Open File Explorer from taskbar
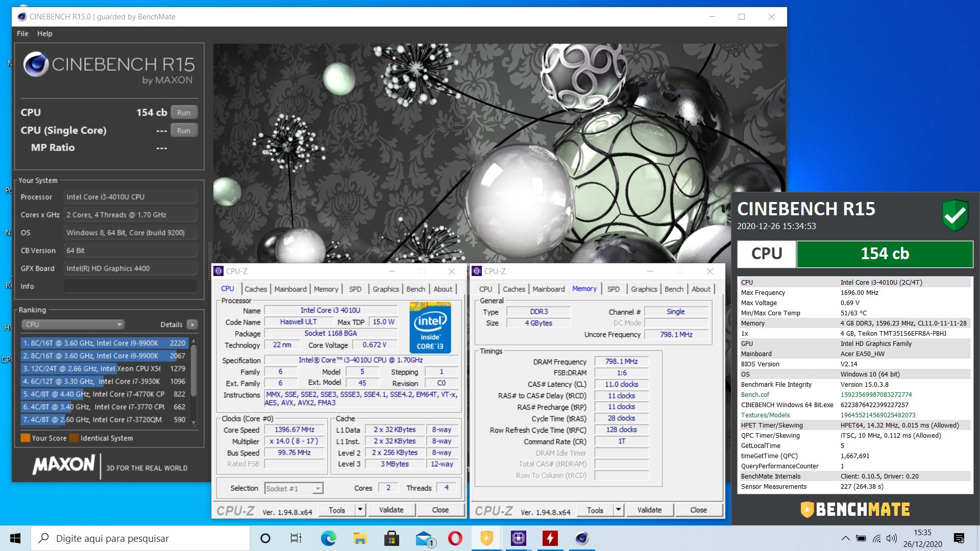This screenshot has width=980, height=551. click(360, 538)
